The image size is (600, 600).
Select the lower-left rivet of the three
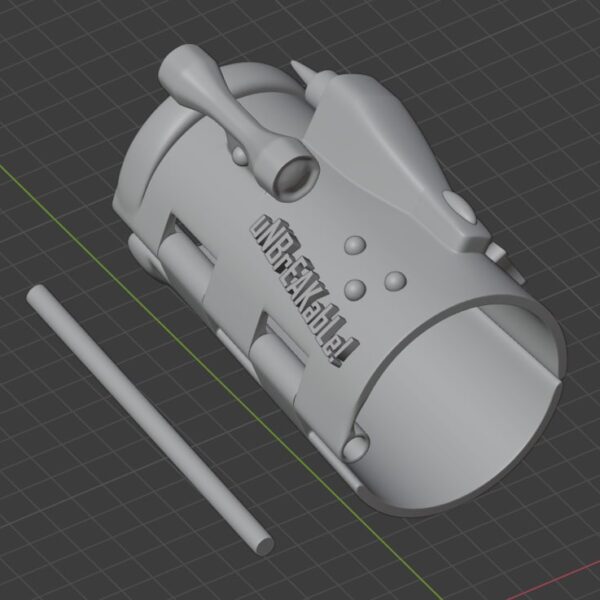click(x=354, y=289)
